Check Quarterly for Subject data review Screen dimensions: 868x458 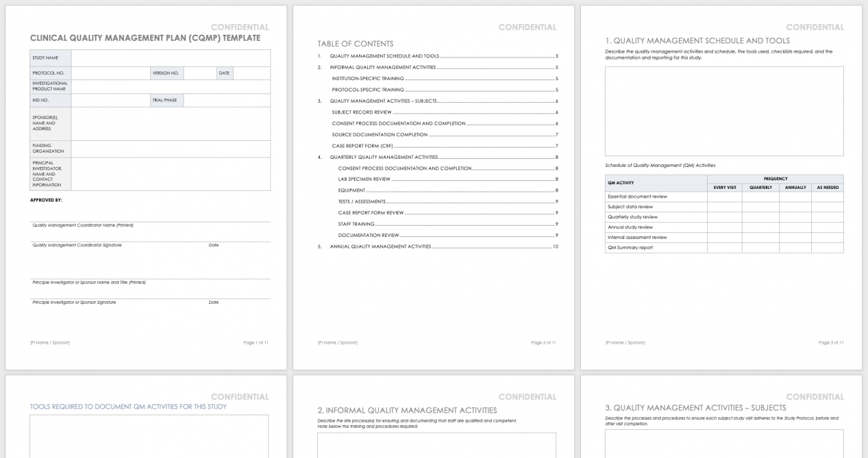761,207
